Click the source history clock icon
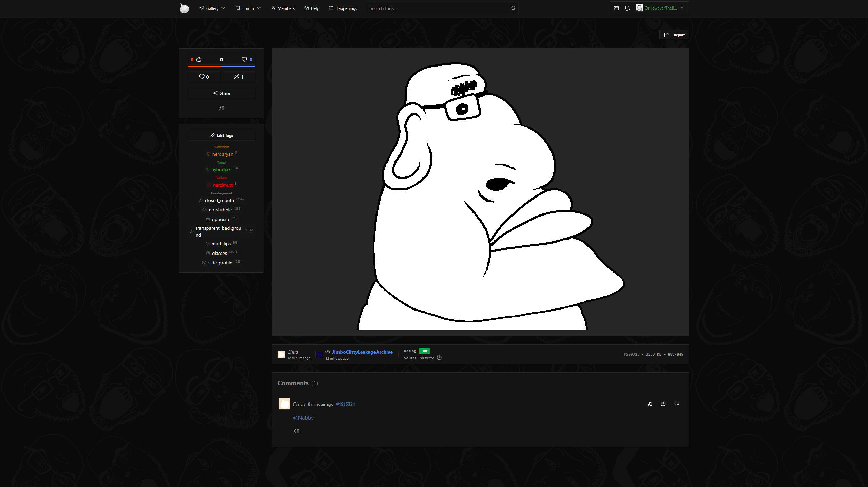This screenshot has height=487, width=868. (439, 358)
